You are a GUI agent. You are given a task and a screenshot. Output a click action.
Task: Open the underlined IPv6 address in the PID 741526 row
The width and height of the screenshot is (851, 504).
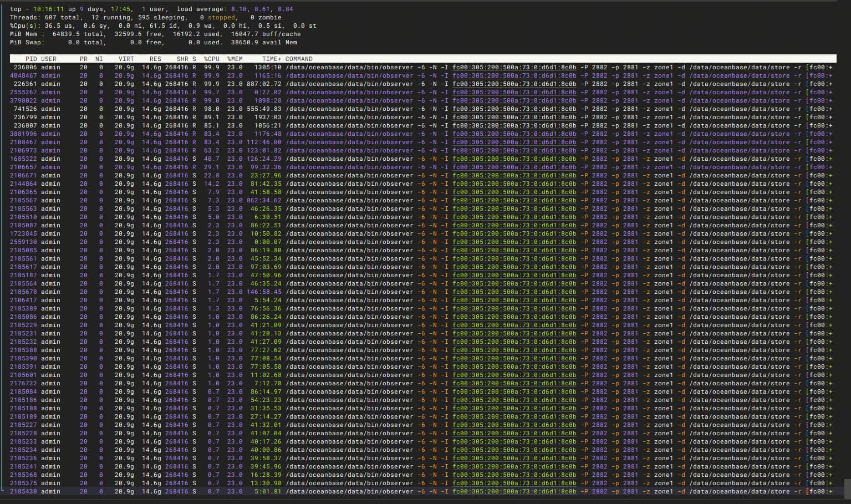tap(514, 109)
